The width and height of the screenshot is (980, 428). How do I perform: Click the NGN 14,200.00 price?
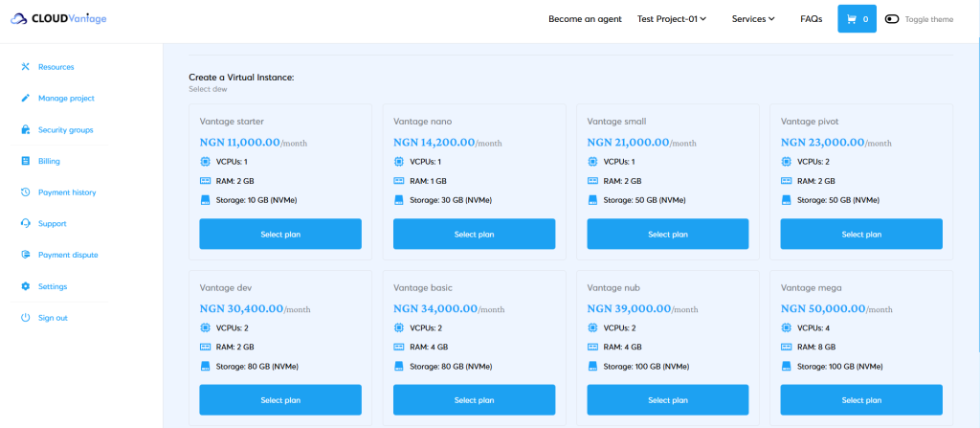click(x=434, y=142)
